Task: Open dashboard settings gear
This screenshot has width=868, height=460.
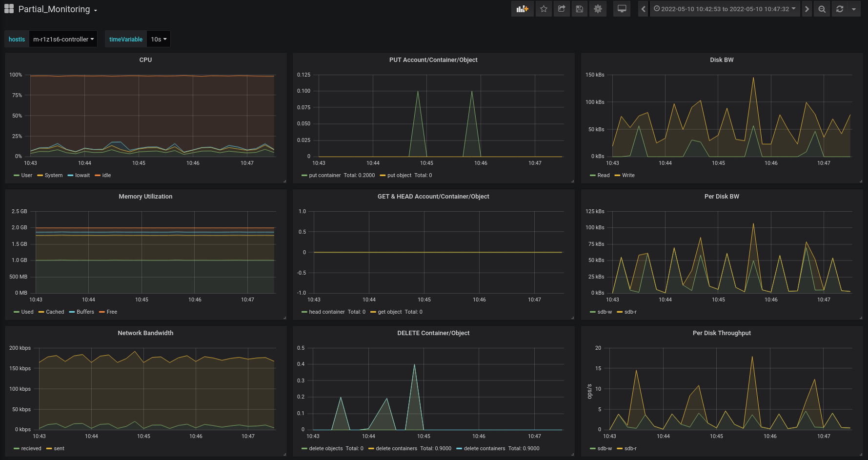Action: coord(598,9)
